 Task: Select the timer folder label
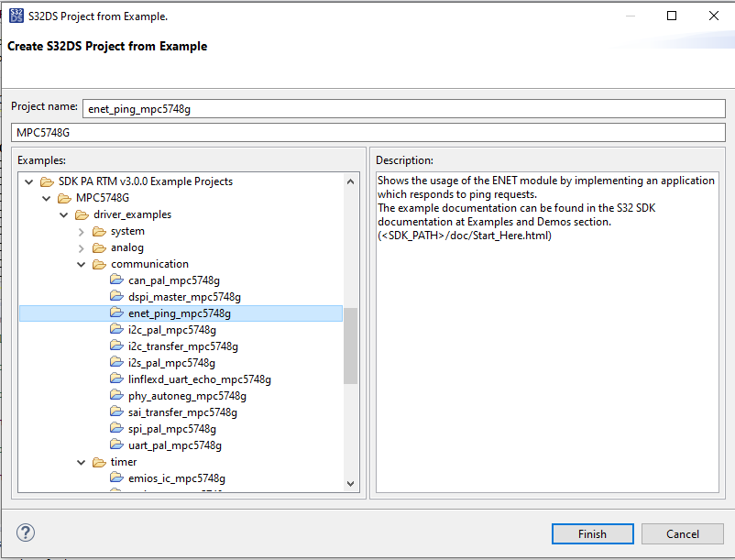(x=124, y=462)
